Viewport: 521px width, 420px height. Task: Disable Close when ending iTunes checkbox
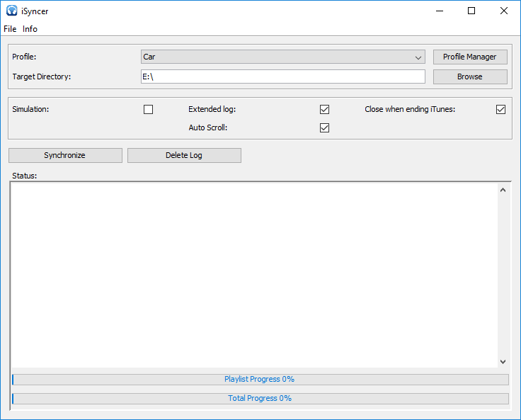coord(500,109)
